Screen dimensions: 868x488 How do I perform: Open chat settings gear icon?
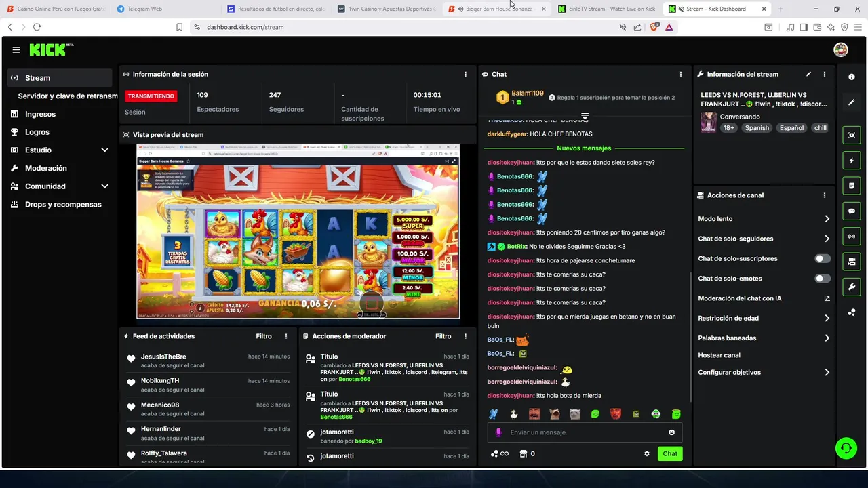647,454
